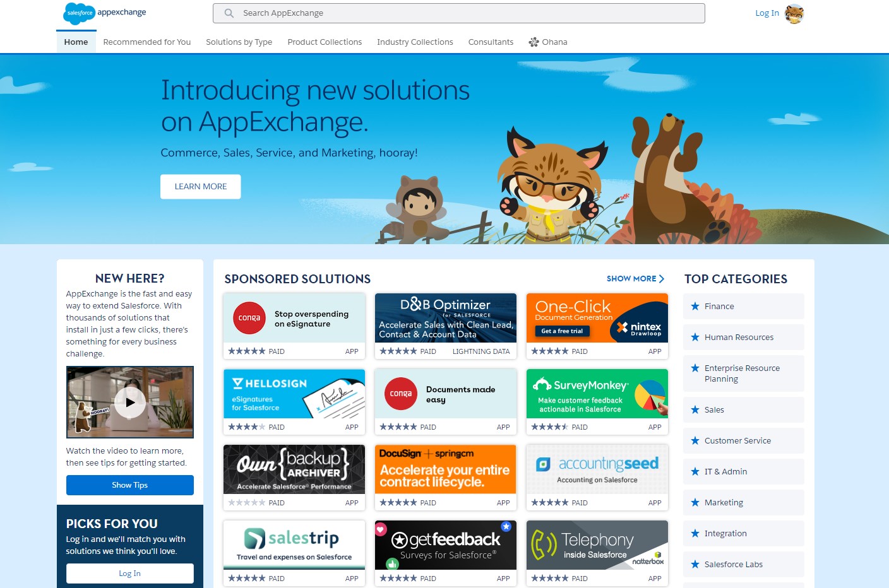The width and height of the screenshot is (889, 588).
Task: Click the 'Documents made easy' text
Action: click(x=460, y=394)
